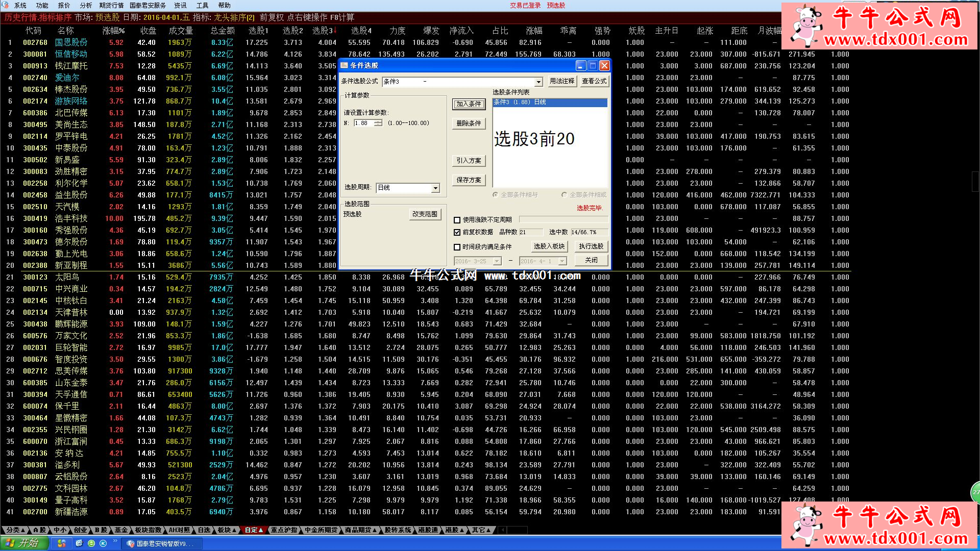
Task: Switch to the 板块指数 bottom tab
Action: pos(148,530)
